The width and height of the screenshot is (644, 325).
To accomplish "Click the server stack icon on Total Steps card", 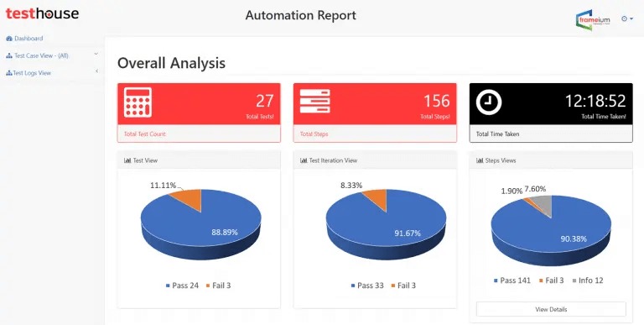I will click(x=315, y=102).
